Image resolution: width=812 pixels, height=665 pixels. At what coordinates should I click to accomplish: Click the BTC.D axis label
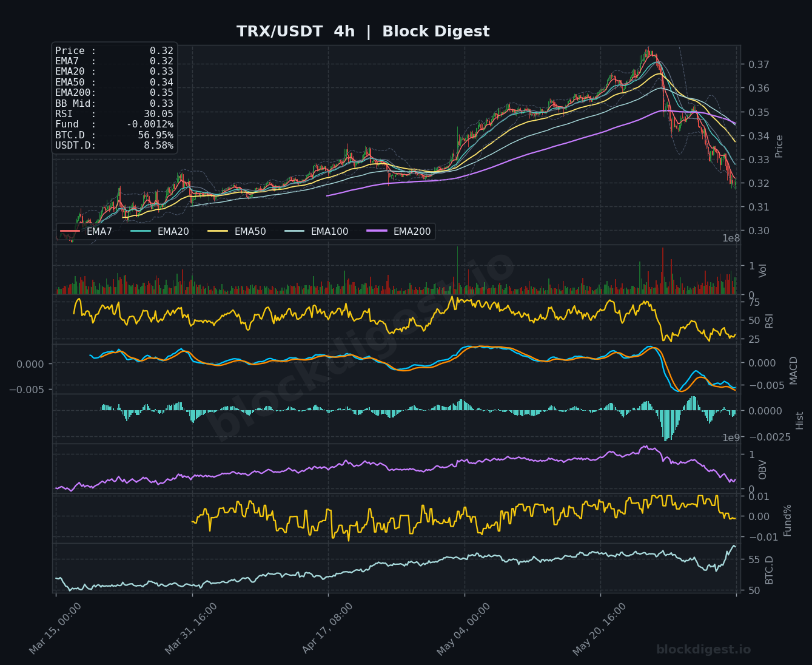tap(769, 570)
